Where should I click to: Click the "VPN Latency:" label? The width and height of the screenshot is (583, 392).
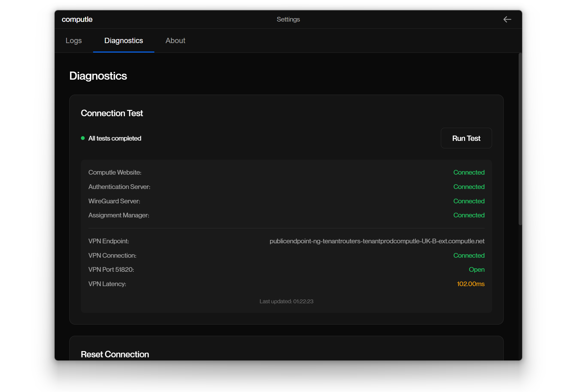point(107,284)
